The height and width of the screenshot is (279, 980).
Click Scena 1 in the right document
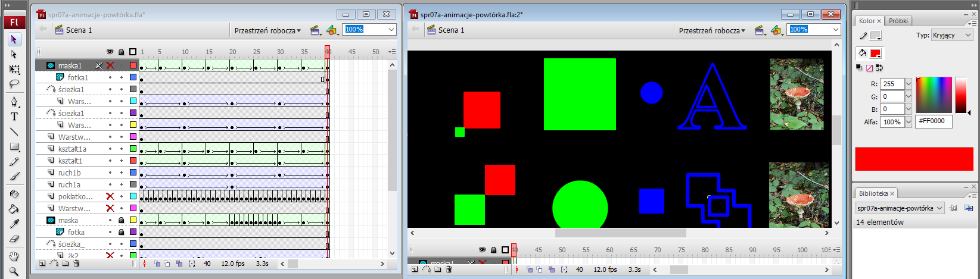click(450, 30)
